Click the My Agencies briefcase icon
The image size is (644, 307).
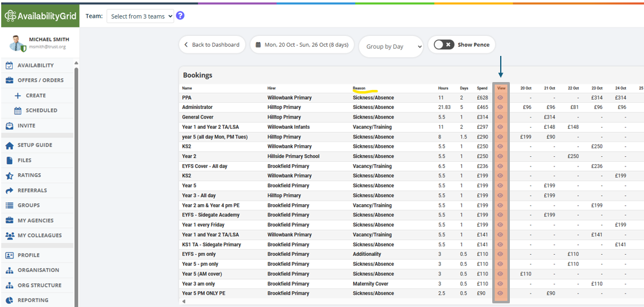10,221
